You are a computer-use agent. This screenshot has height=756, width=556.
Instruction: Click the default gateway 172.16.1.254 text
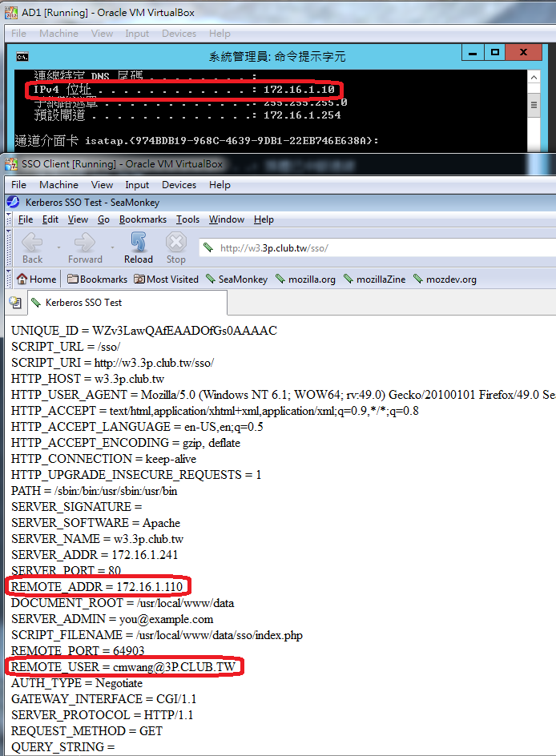pyautogui.click(x=302, y=115)
